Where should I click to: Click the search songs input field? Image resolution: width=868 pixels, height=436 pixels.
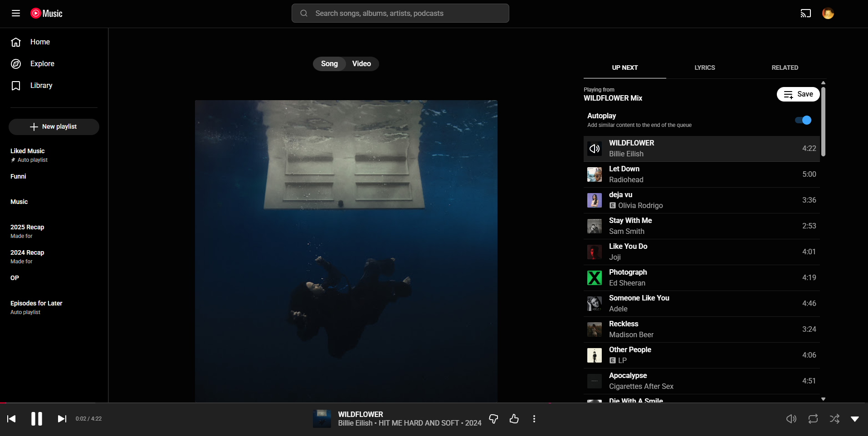pyautogui.click(x=400, y=13)
